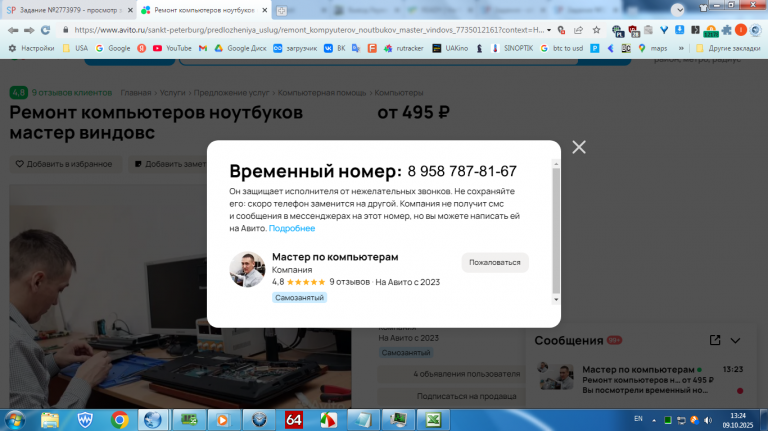
Task: Reload the Avito page
Action: pyautogui.click(x=46, y=30)
